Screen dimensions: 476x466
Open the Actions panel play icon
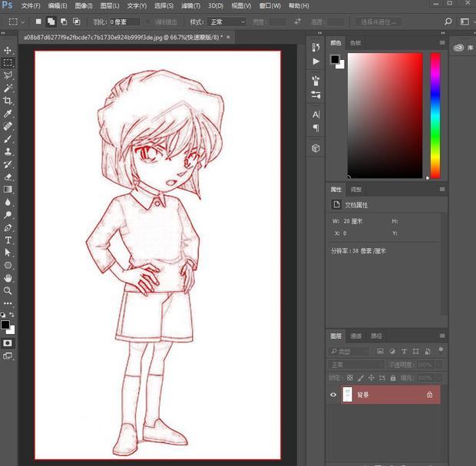[x=316, y=61]
